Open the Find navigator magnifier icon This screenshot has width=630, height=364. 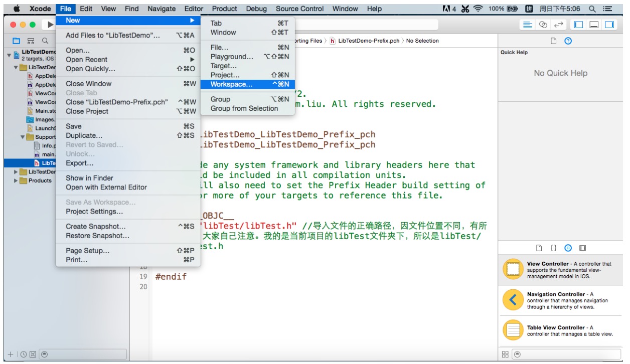pyautogui.click(x=45, y=41)
